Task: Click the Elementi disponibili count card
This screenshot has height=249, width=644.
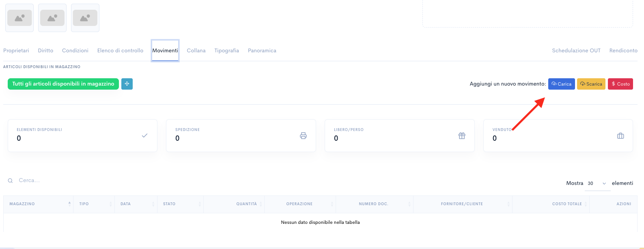Action: point(82,135)
